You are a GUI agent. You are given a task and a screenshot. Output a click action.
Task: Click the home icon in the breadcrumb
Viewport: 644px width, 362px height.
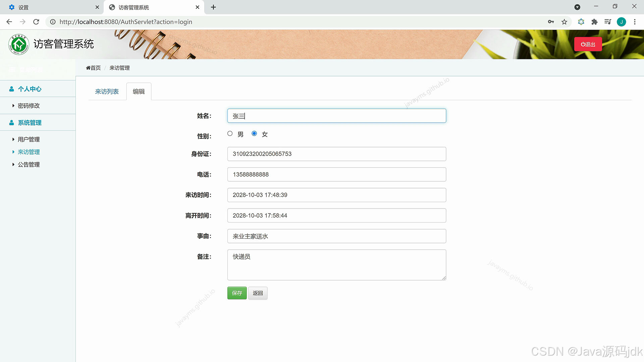pos(88,68)
